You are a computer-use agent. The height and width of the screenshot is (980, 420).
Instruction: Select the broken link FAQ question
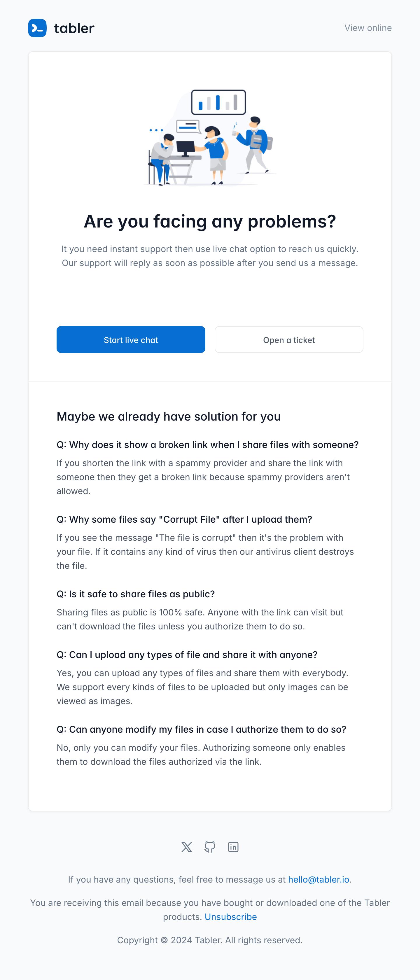pos(207,445)
